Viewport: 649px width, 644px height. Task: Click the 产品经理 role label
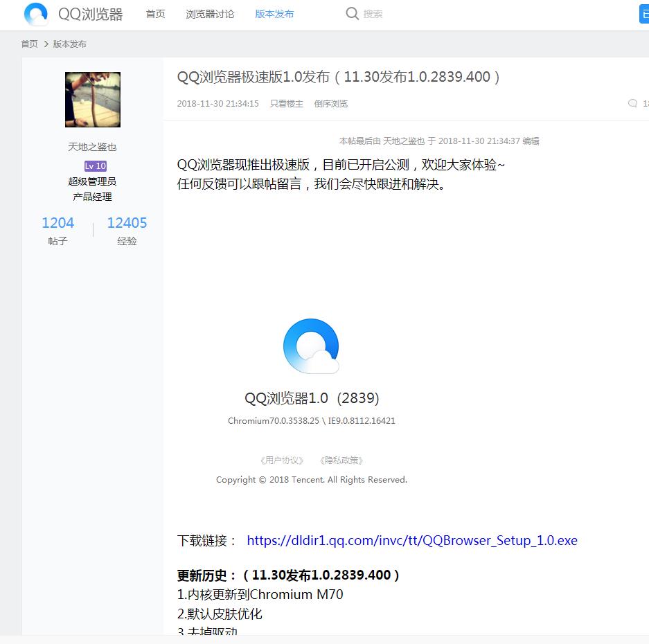(92, 197)
